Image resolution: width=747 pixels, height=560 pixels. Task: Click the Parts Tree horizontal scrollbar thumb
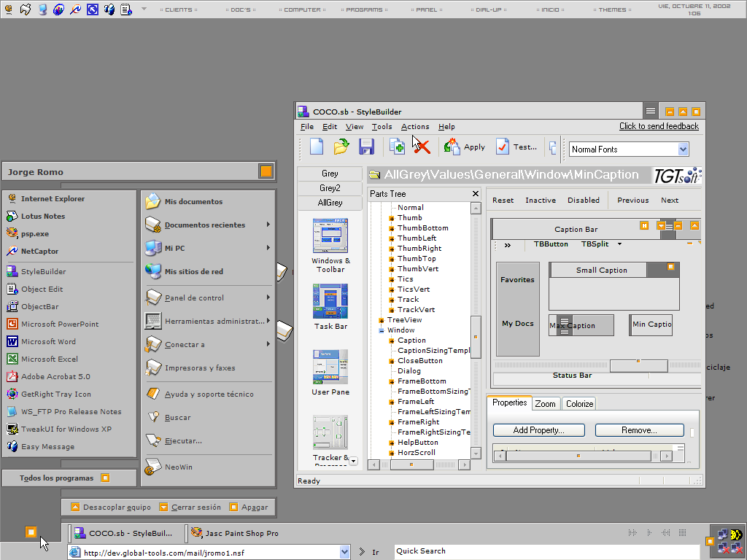tap(411, 464)
